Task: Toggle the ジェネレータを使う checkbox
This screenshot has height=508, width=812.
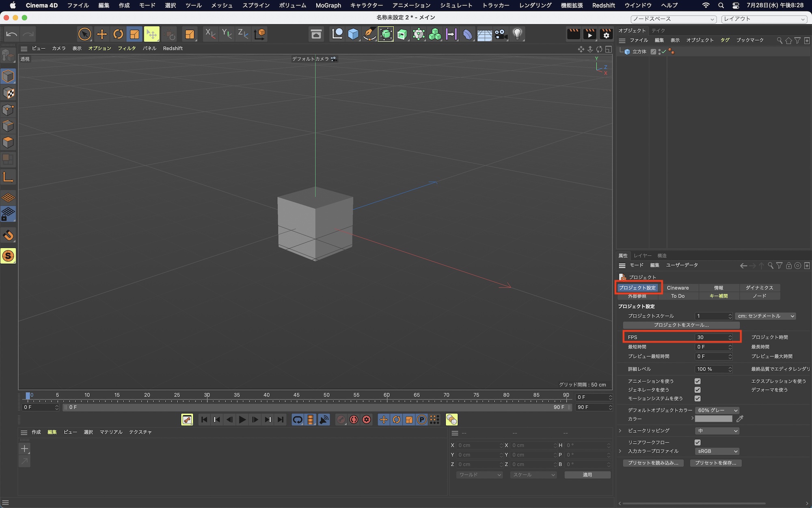Action: pos(698,390)
